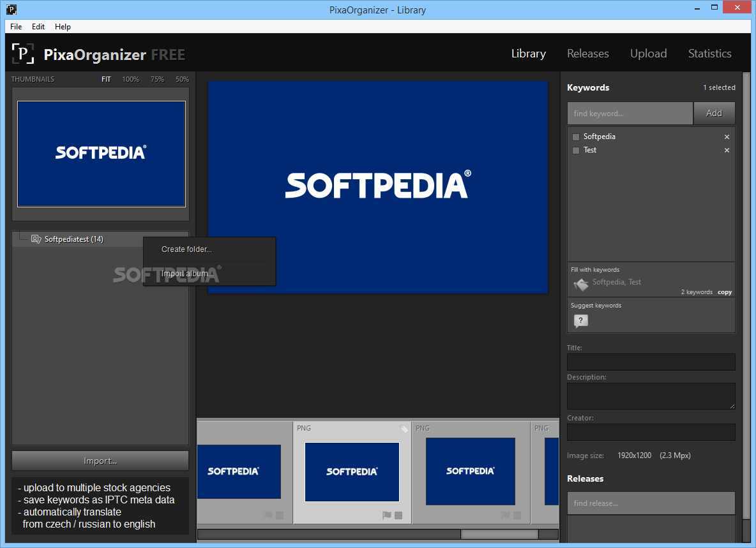Screen dimensions: 756x548
Task: Set thumbnail size to 100%
Action: tap(131, 79)
